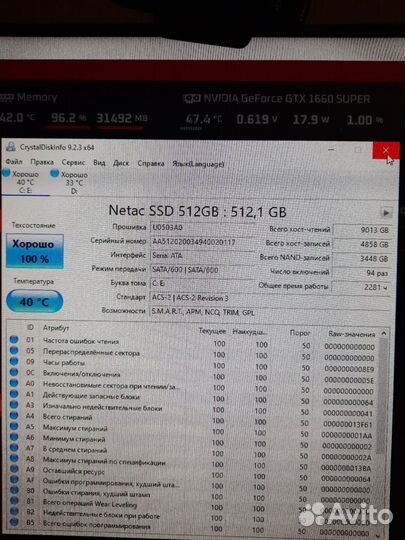Select the row Часы работы
Screen dimensions: 405x540
(x=193, y=365)
